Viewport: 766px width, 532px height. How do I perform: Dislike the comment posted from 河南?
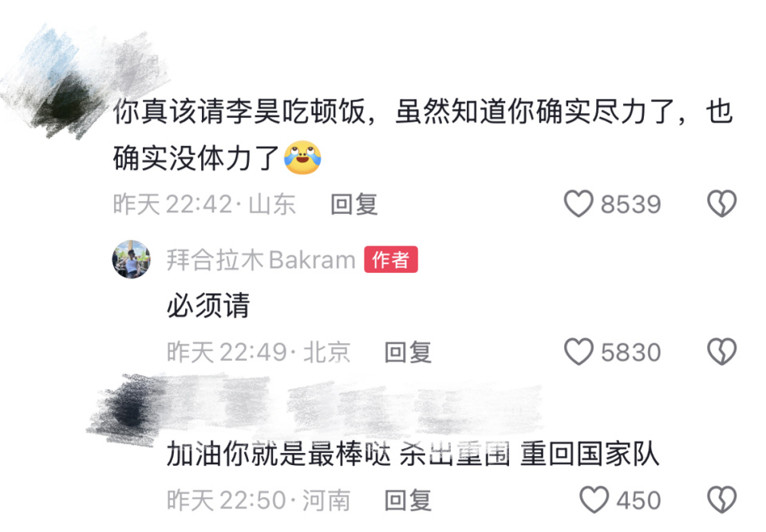coord(721,500)
